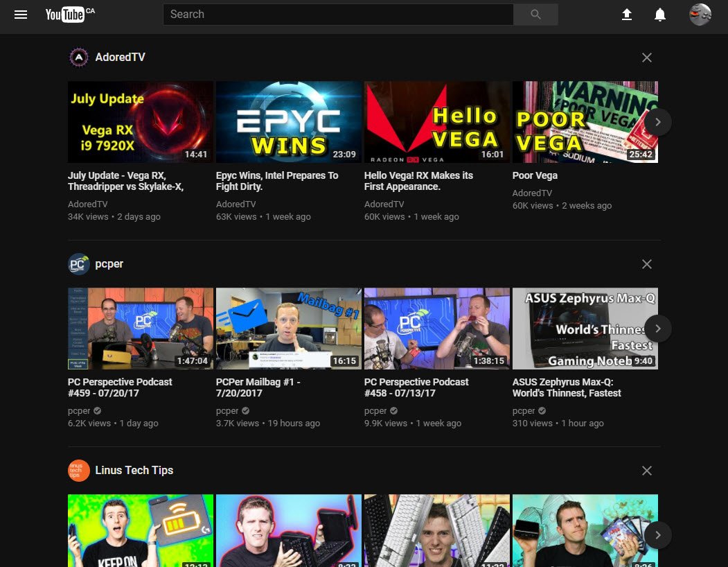Viewport: 728px width, 567px height.
Task: Play POOR VEGA video thumbnail
Action: tap(585, 122)
